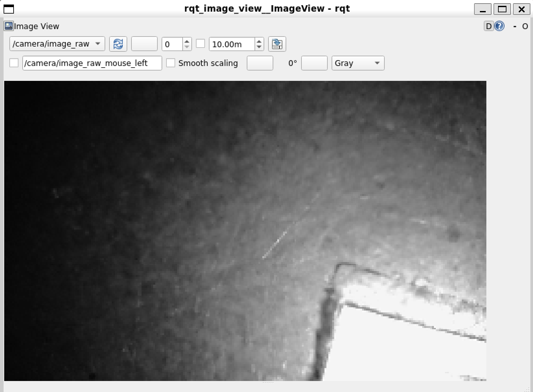
Task: Click the 'Smooth scaling' label text
Action: [x=208, y=63]
